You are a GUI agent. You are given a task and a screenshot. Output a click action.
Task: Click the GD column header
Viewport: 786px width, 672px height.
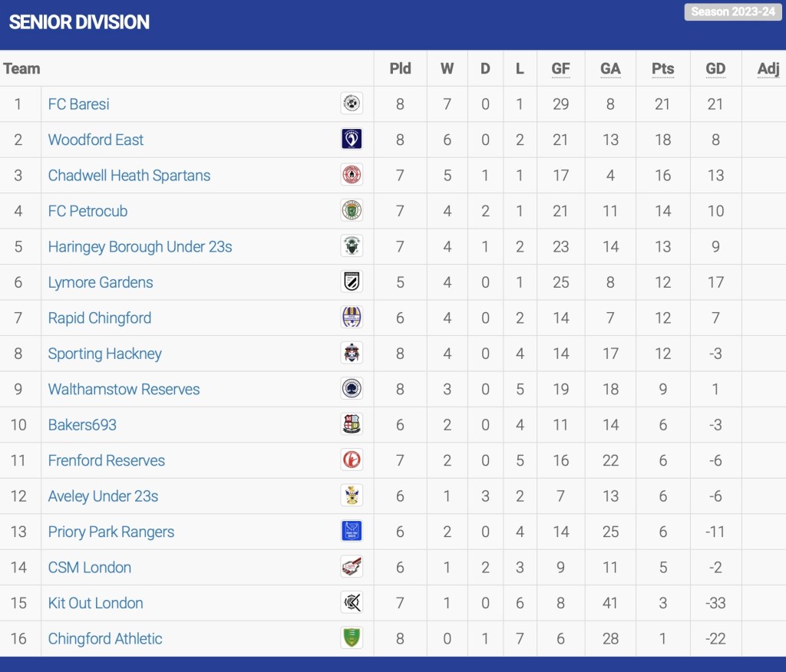coord(715,69)
